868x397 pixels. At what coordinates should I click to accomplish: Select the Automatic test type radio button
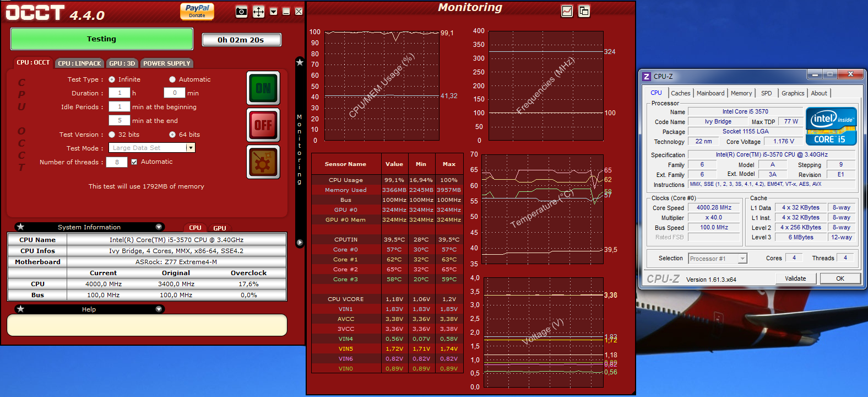click(172, 79)
